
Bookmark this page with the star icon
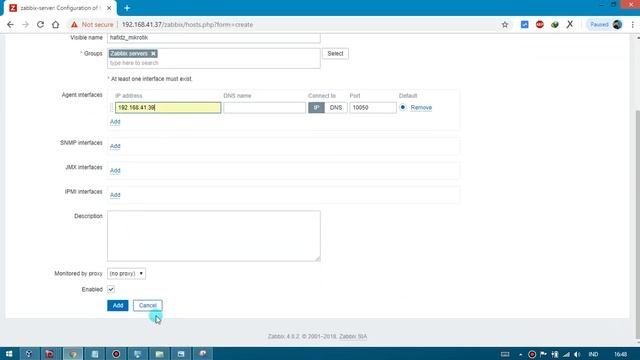tap(505, 24)
